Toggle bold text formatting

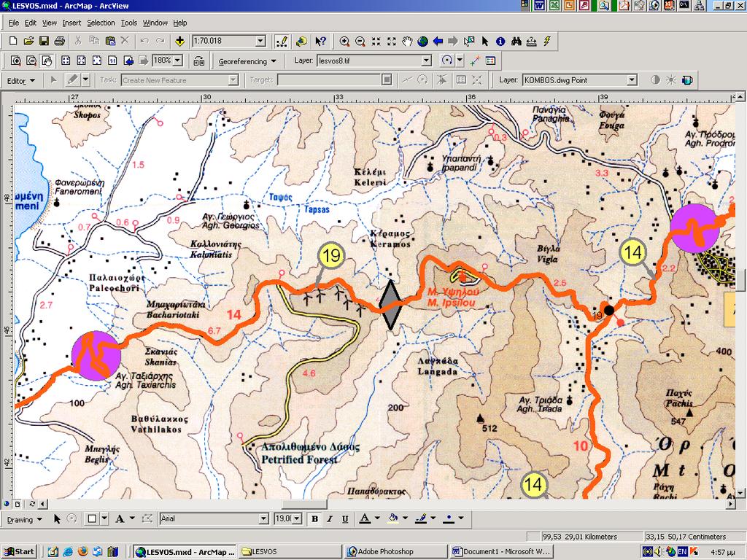pyautogui.click(x=314, y=519)
